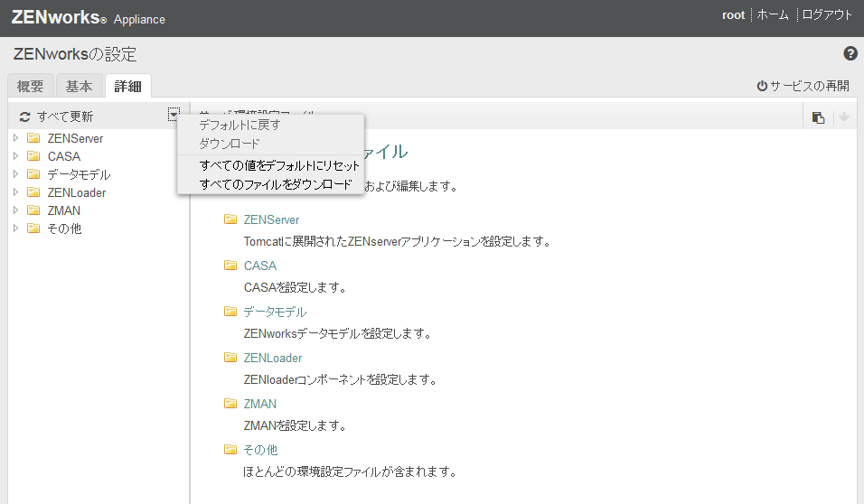Click the すべて更新 refresh icon
Screen dimensions: 864x504
(25, 117)
